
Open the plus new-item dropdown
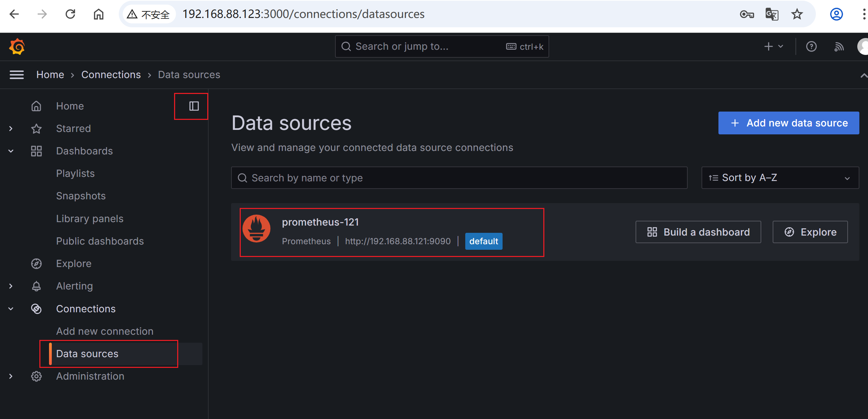point(773,47)
